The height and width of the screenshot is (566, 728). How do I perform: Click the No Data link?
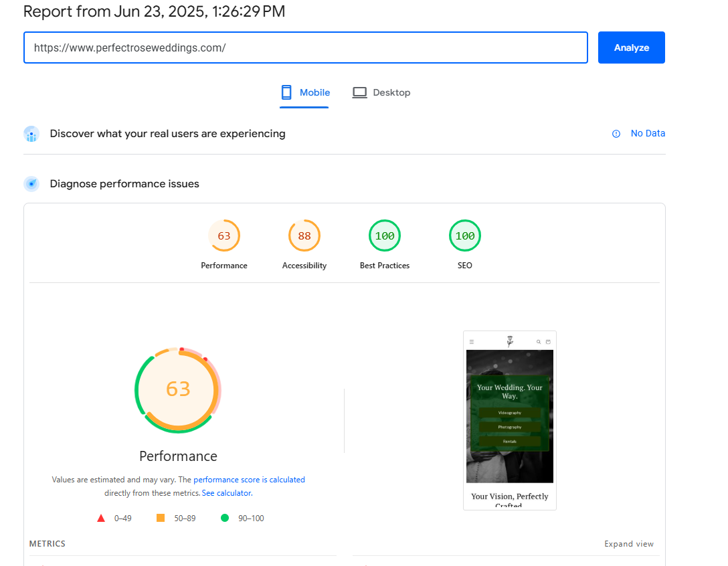tap(648, 133)
